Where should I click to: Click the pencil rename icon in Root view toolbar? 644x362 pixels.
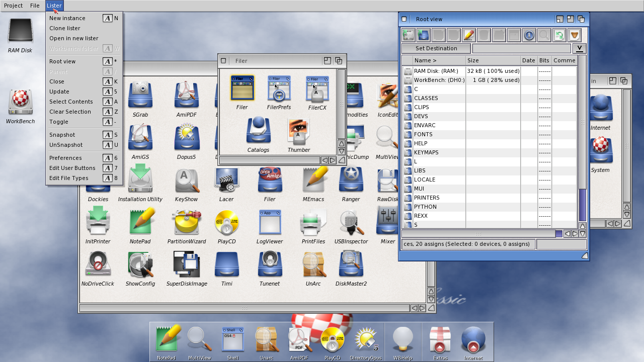(468, 35)
